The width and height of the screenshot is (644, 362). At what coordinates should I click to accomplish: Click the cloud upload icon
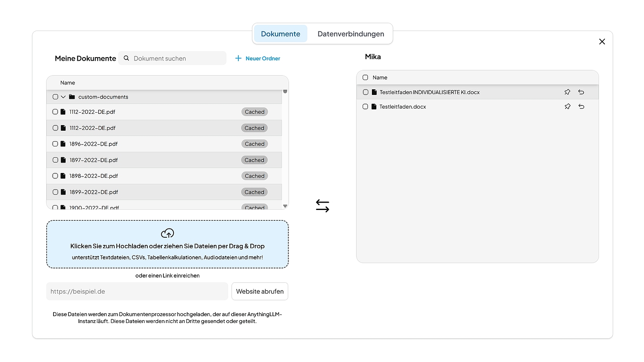point(167,233)
